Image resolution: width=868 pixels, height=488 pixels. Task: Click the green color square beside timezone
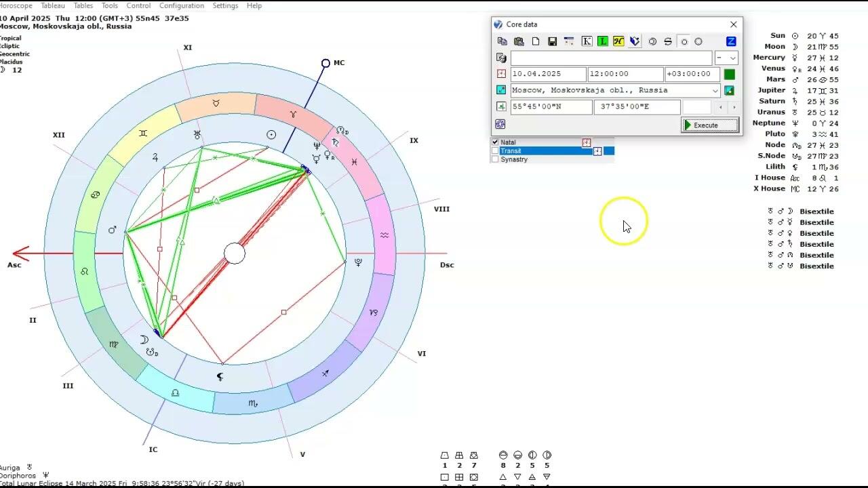tap(729, 75)
